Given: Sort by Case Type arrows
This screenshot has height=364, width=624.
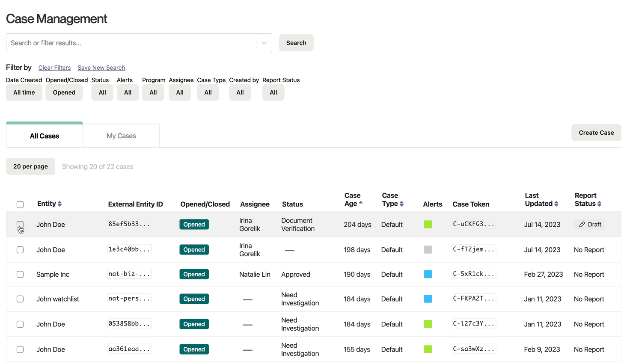Looking at the screenshot, I should pos(401,204).
